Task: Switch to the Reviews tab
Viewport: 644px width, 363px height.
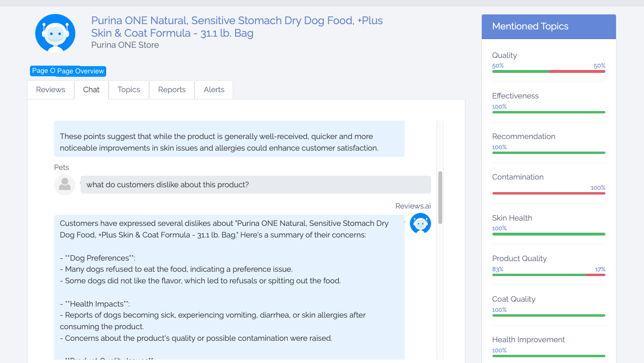Action: 50,89
